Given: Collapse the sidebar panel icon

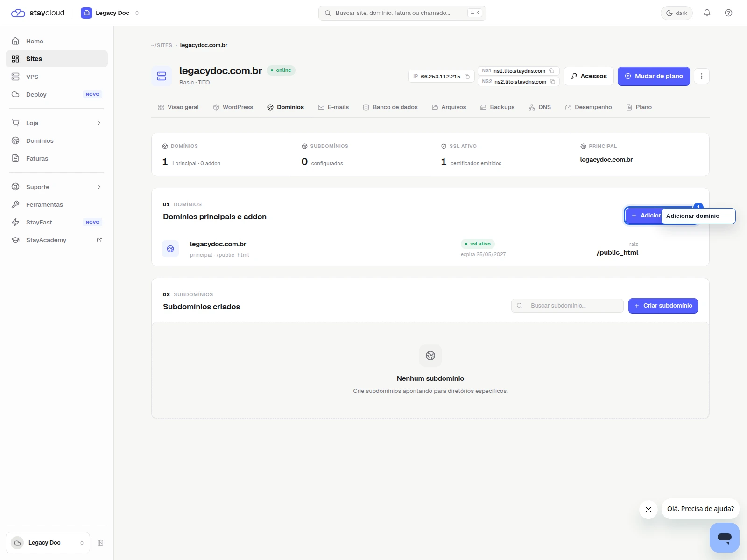Looking at the screenshot, I should (x=100, y=543).
